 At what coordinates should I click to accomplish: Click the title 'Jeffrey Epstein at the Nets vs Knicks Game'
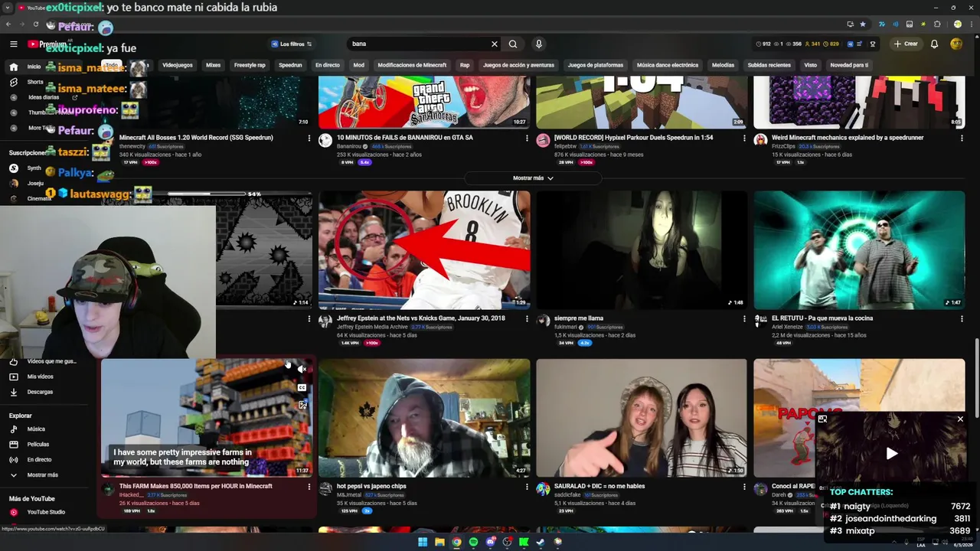[421, 318]
